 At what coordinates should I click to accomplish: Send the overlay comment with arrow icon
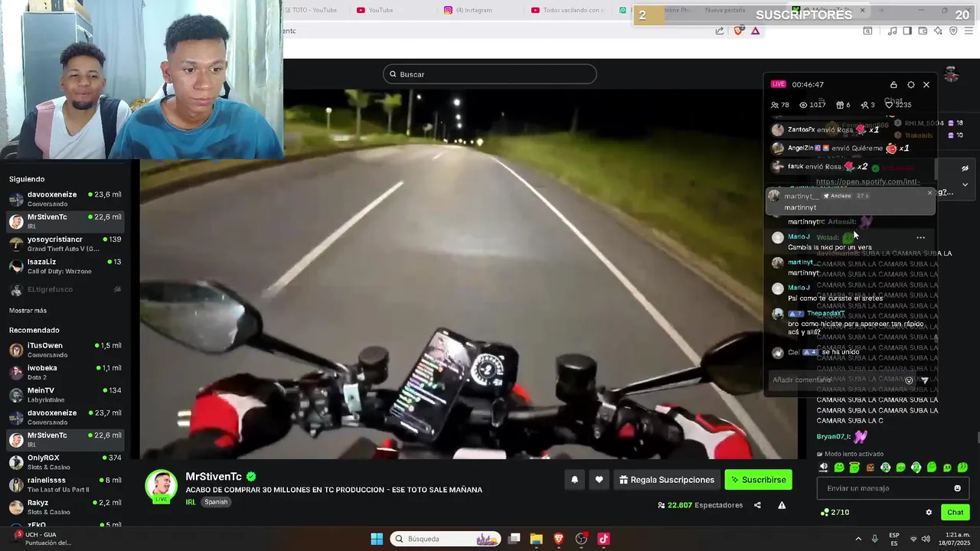925,380
